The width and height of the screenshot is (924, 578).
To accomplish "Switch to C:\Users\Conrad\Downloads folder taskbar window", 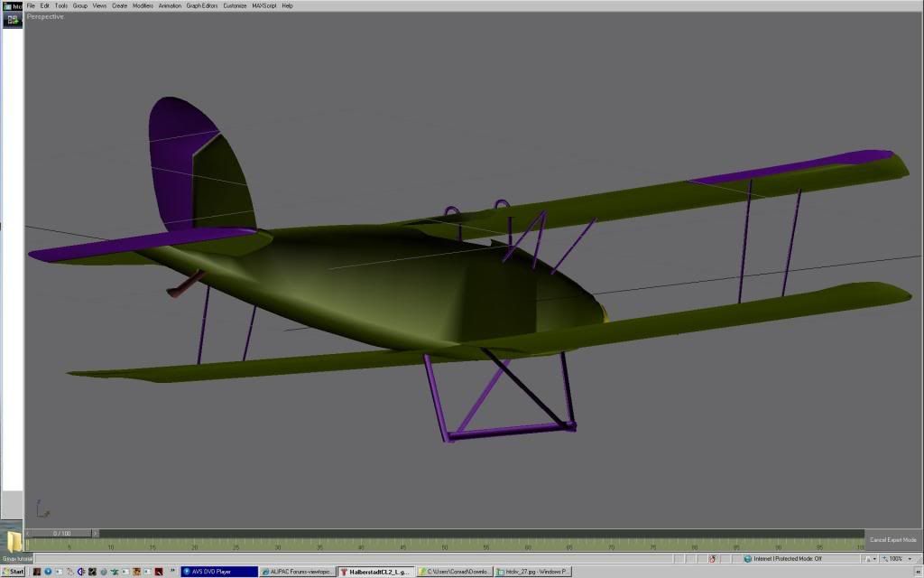I will [x=455, y=572].
